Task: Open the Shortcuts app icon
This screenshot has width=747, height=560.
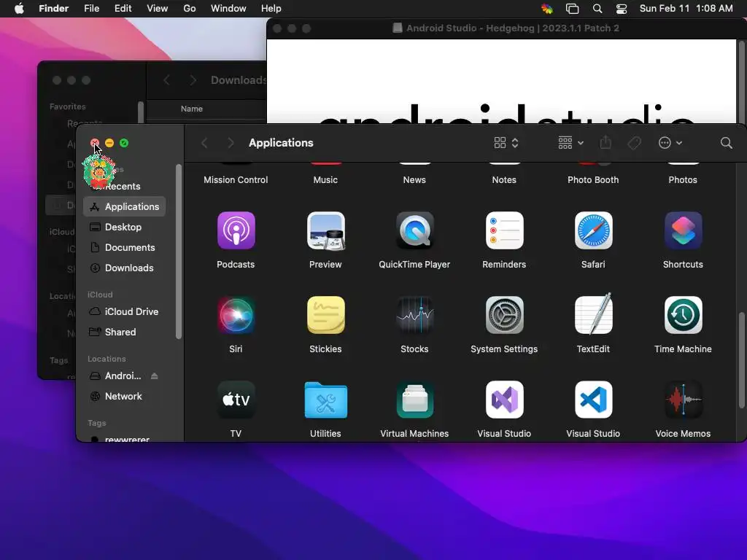Action: pos(683,231)
